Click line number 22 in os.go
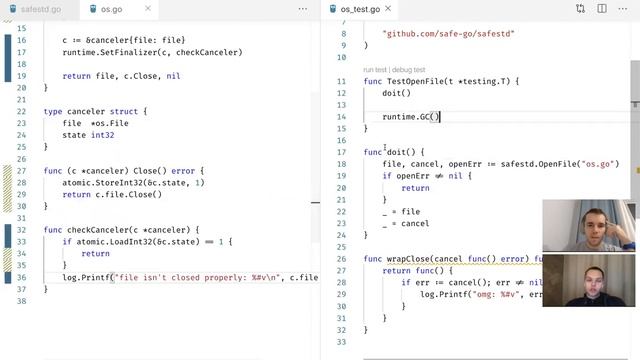The height and width of the screenshot is (360, 640). pyautogui.click(x=21, y=111)
